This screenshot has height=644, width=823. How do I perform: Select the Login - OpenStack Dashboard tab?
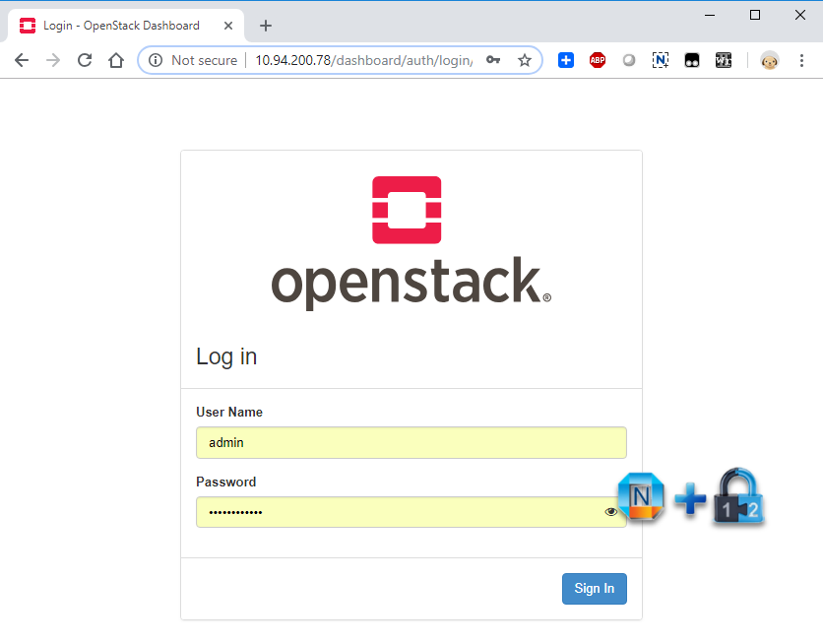[x=126, y=26]
